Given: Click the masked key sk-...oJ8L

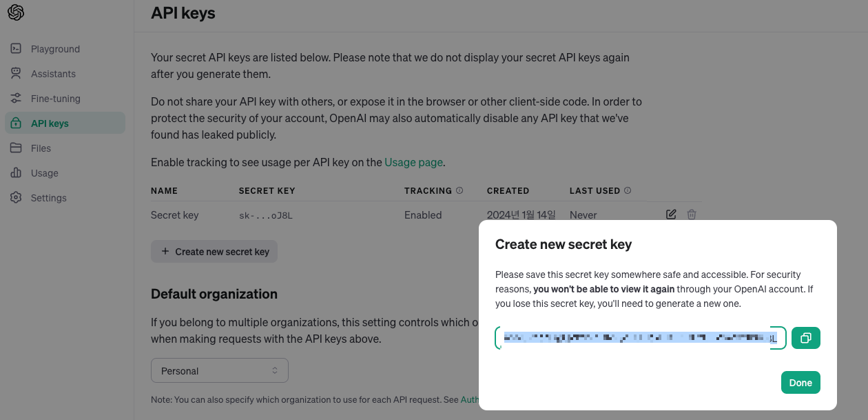Looking at the screenshot, I should click(x=266, y=215).
